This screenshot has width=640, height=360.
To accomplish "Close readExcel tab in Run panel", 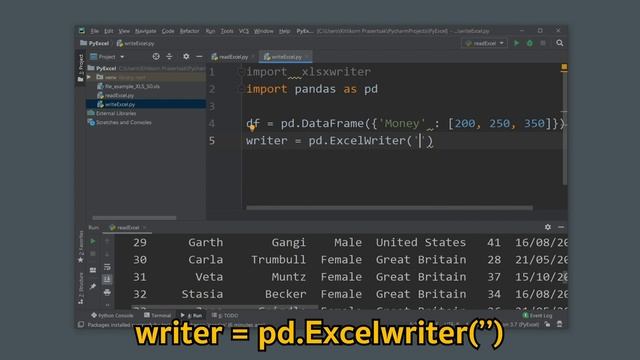I will [144, 228].
